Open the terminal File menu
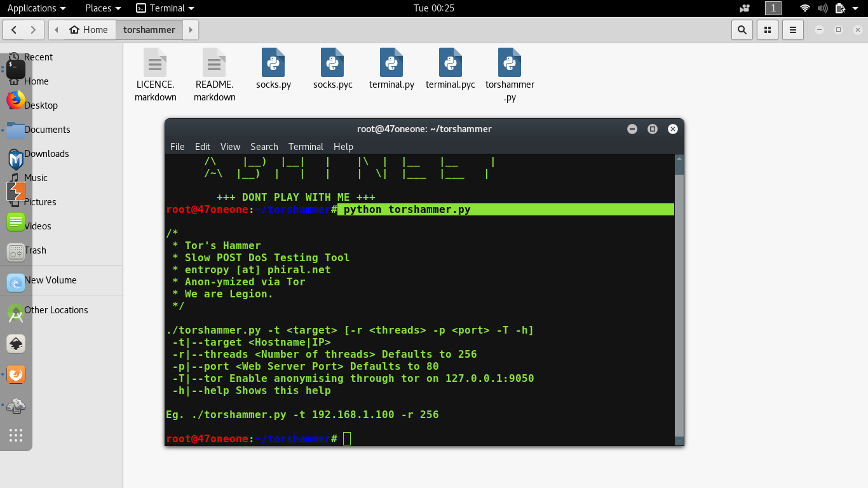The image size is (868, 488). pos(177,147)
